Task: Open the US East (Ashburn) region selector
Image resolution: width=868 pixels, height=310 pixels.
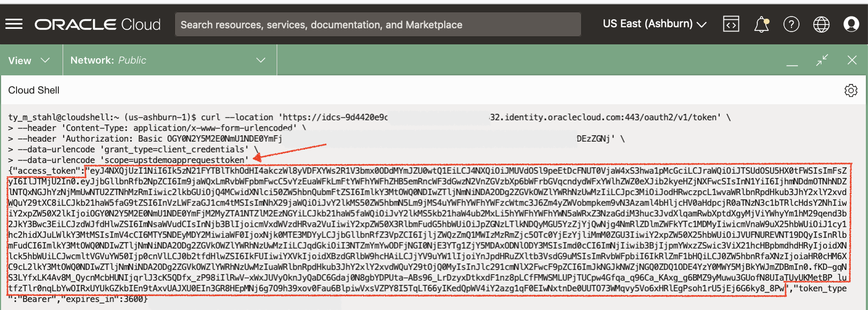Action: (x=654, y=24)
